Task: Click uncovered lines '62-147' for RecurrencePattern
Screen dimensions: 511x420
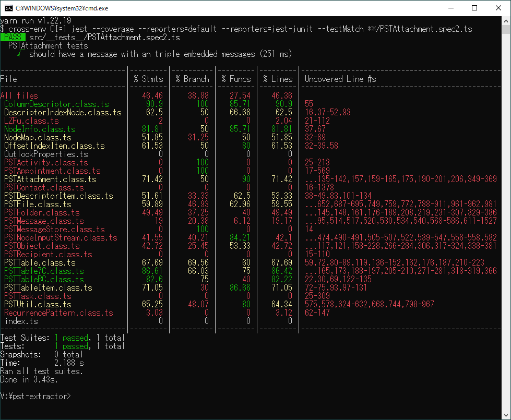Action: click(317, 313)
